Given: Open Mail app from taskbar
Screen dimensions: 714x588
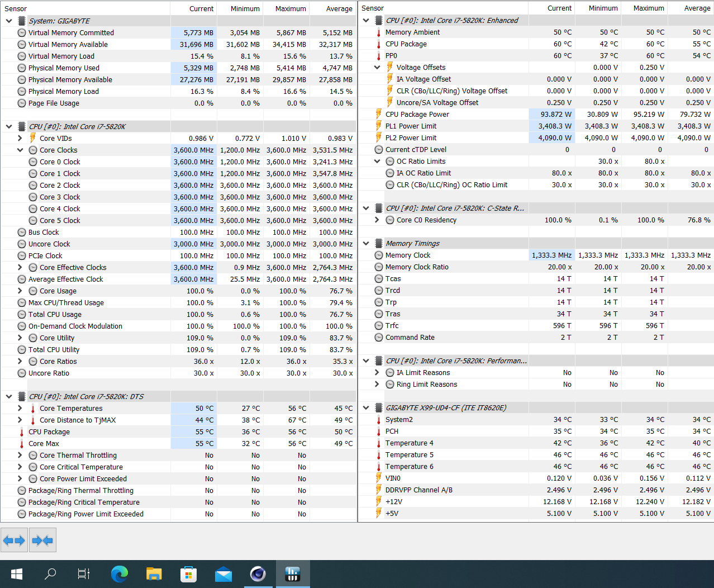Looking at the screenshot, I should pyautogui.click(x=223, y=573).
